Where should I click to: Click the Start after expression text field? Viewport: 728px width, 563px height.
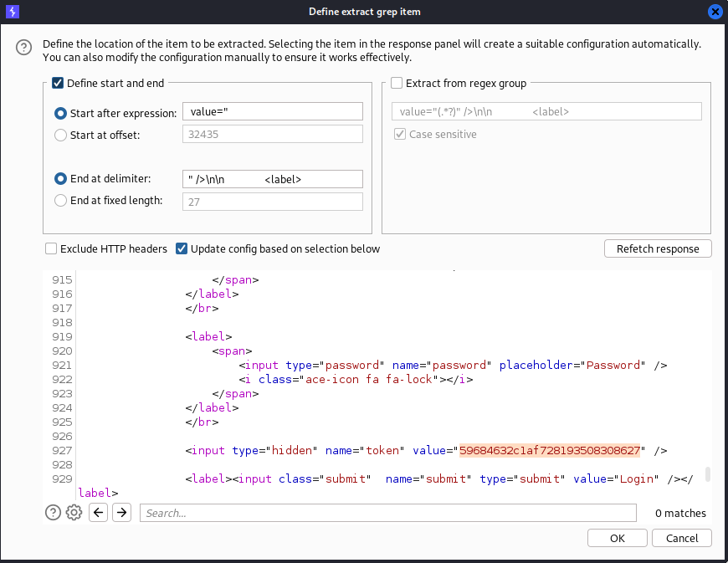(273, 112)
